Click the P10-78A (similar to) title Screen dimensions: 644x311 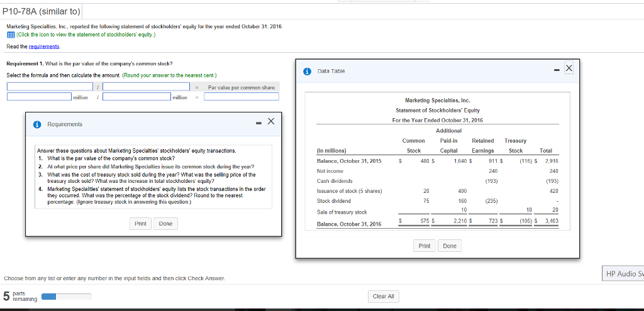coord(42,12)
